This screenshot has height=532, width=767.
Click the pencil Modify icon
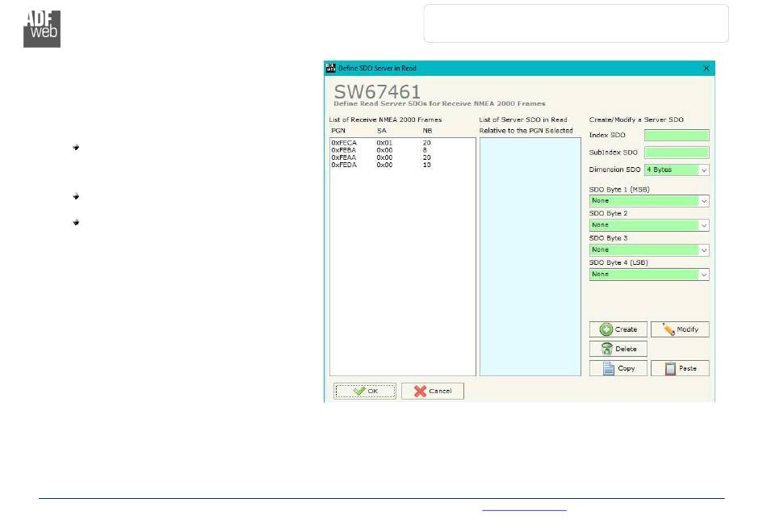pyautogui.click(x=668, y=329)
